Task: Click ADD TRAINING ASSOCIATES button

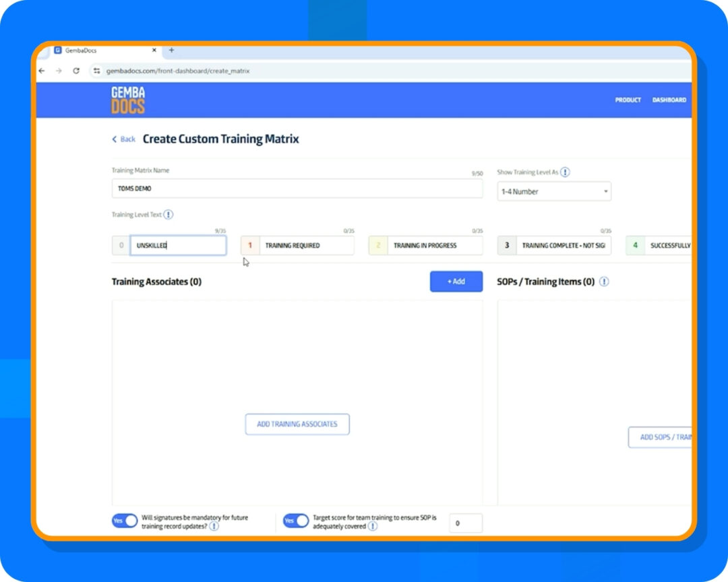Action: tap(297, 424)
